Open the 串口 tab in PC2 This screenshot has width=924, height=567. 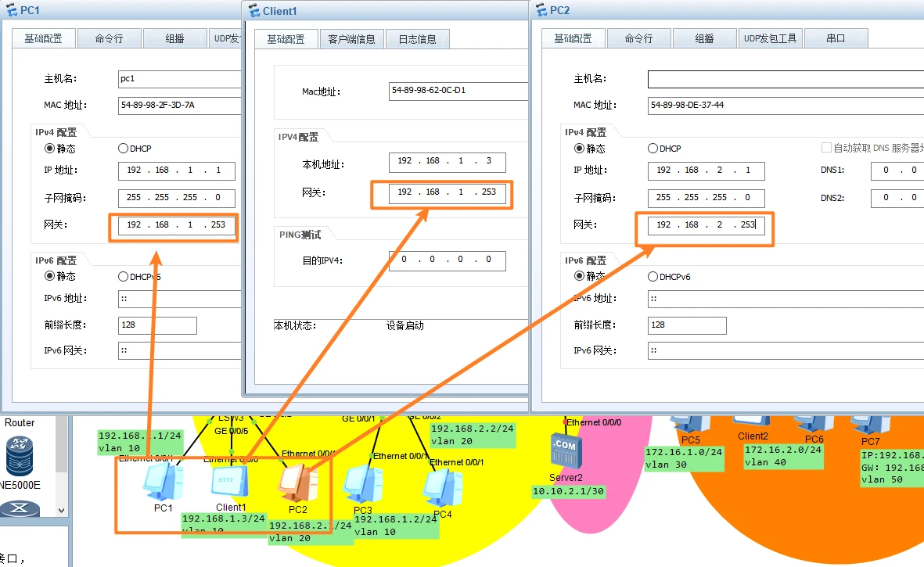[x=836, y=38]
